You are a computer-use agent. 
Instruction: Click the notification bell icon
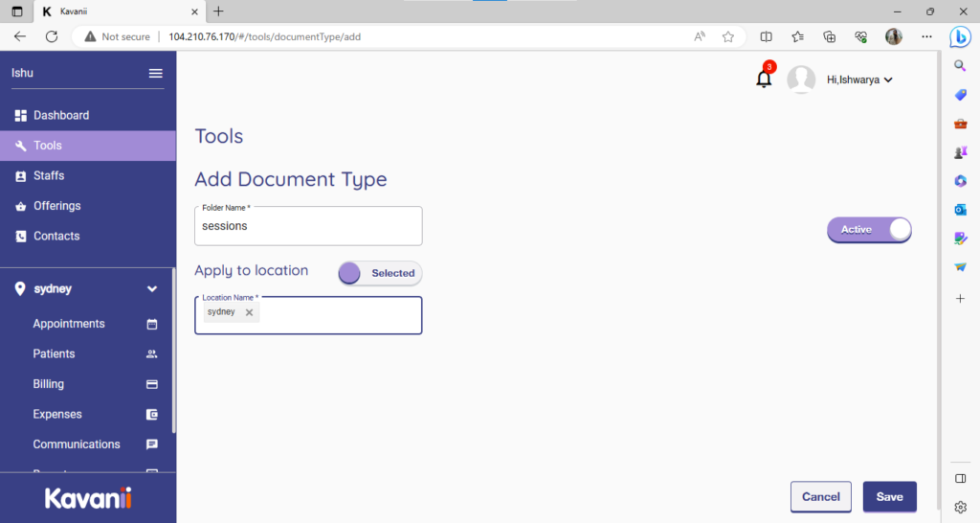click(764, 80)
